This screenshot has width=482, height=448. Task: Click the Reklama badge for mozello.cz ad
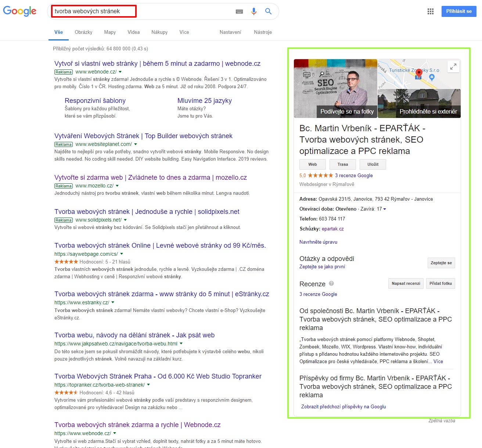64,186
